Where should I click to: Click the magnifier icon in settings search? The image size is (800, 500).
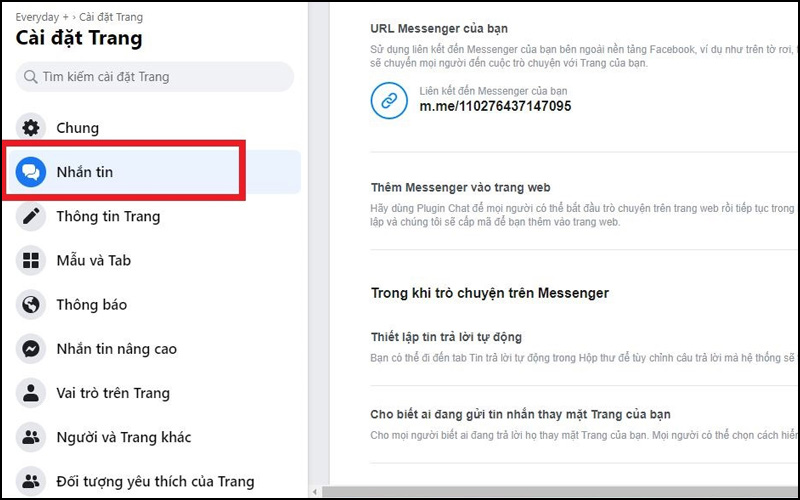[x=31, y=77]
